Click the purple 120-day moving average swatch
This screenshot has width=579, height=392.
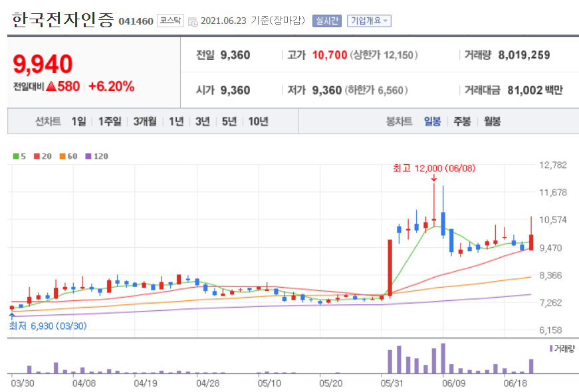[x=88, y=156]
